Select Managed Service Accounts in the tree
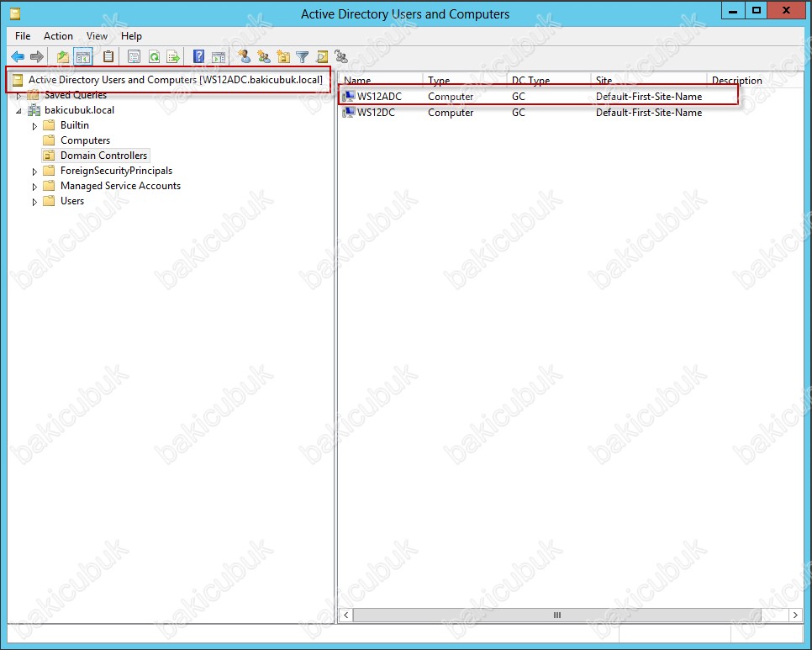 point(120,186)
